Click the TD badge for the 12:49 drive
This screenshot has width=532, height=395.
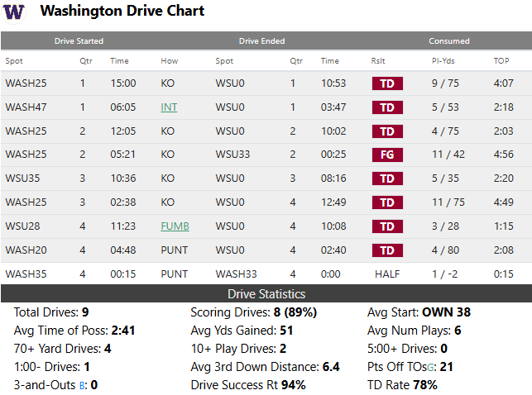click(387, 202)
